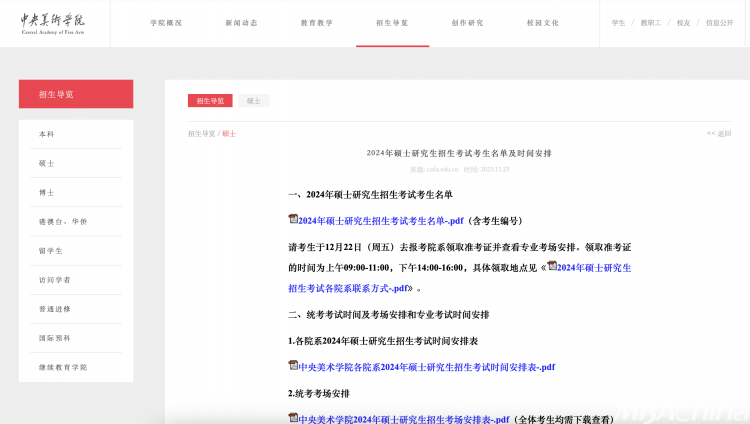Click the text 2.统考考场安排
Viewport: 750px width, 424px height.
(319, 394)
